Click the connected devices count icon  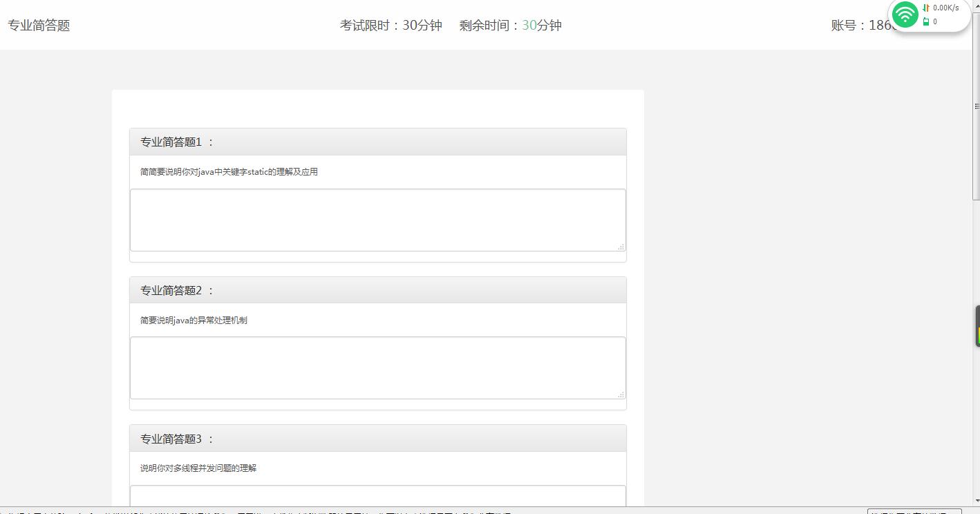pos(926,22)
